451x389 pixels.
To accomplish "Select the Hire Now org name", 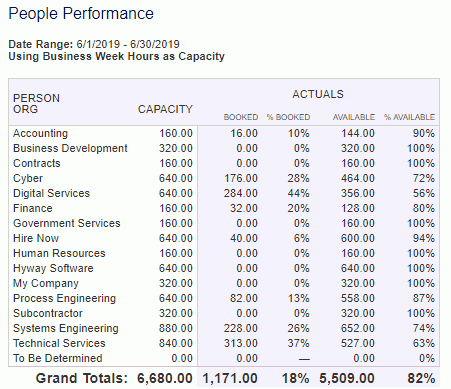I will click(x=36, y=238).
